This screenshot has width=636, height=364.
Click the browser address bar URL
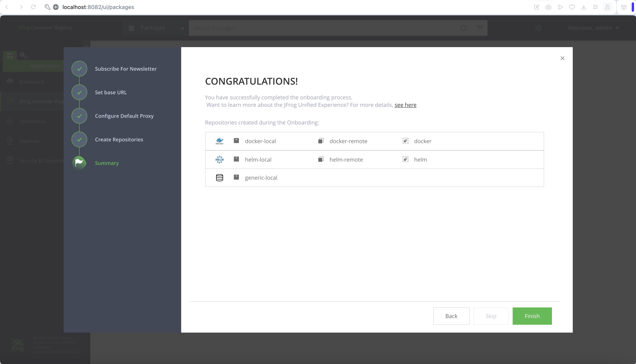[x=98, y=7]
